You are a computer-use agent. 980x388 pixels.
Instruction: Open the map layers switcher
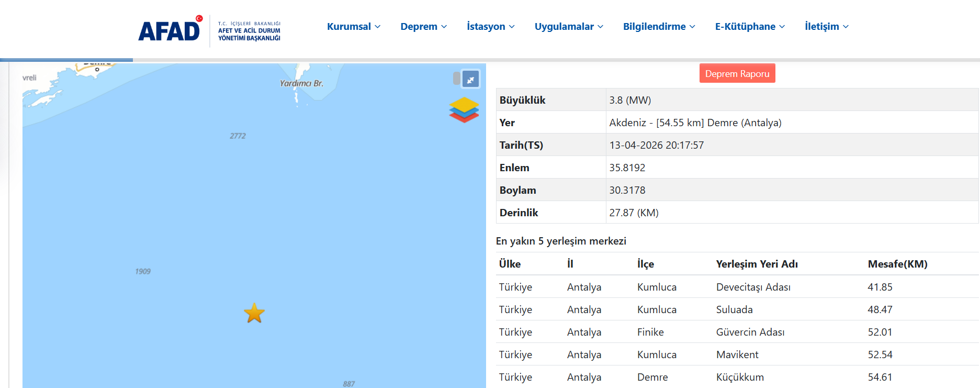point(464,110)
